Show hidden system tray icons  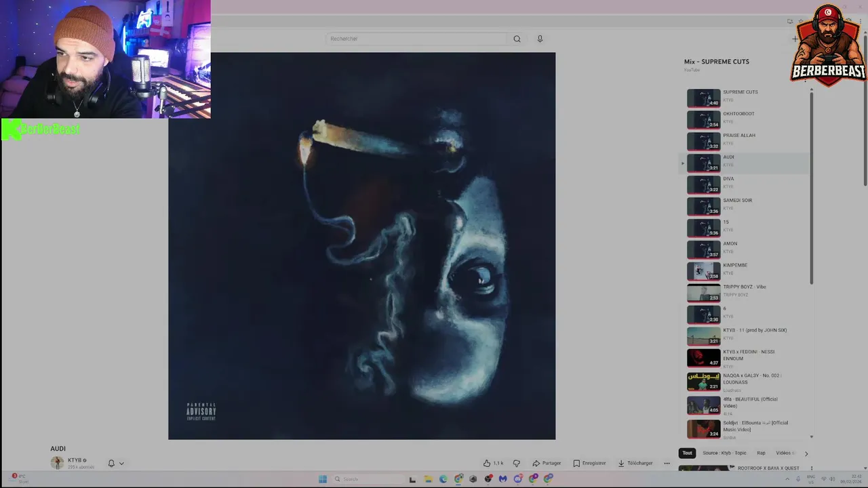(x=787, y=479)
